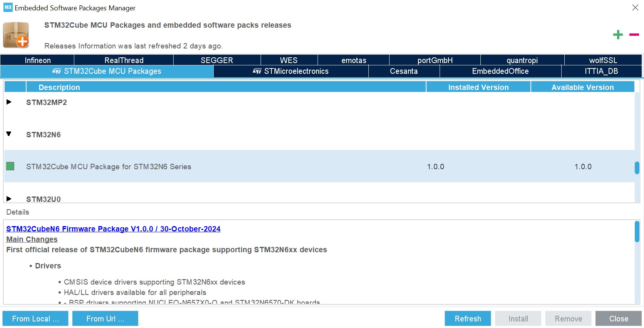Switch to the quantropi tab
Viewport: 644px width, 328px height.
pos(522,60)
